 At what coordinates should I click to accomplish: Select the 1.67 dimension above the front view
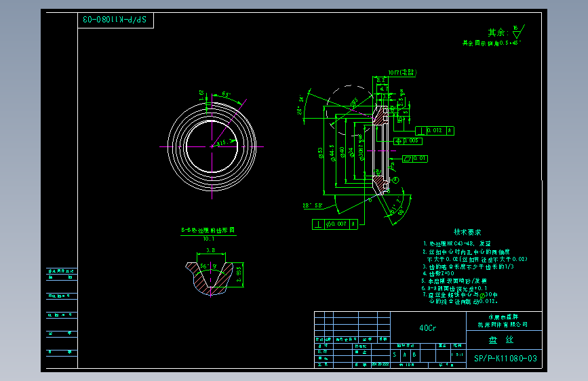click(x=201, y=95)
